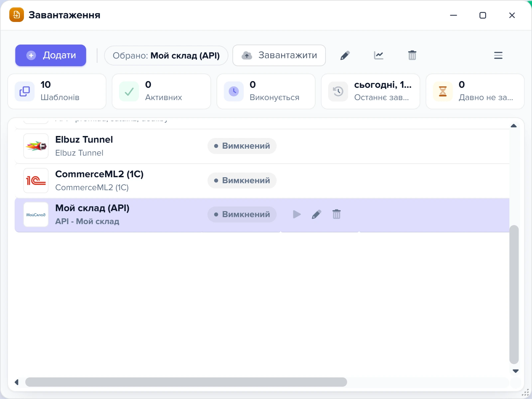Select the 10 Шаблонів stat card

click(57, 91)
